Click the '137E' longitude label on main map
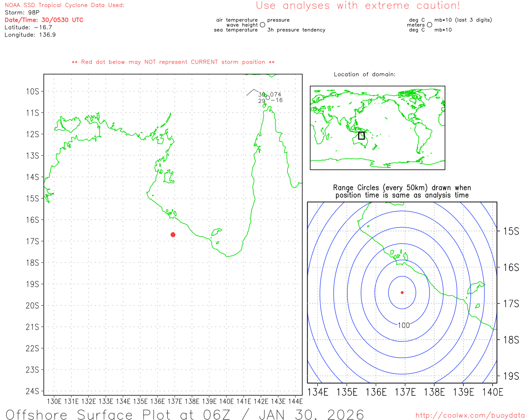The image size is (525, 420). pos(175,402)
